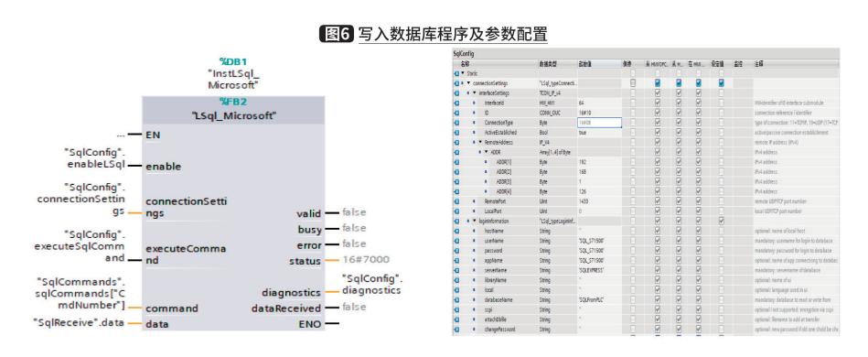Click the data icon of the attachDbfile row
The width and height of the screenshot is (868, 357).
click(x=456, y=319)
